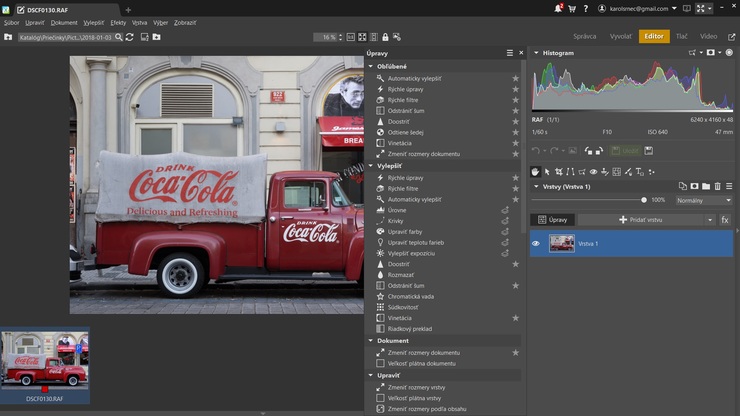Toggle the histogram mask display icon
This screenshot has height=416, width=740.
tap(710, 53)
